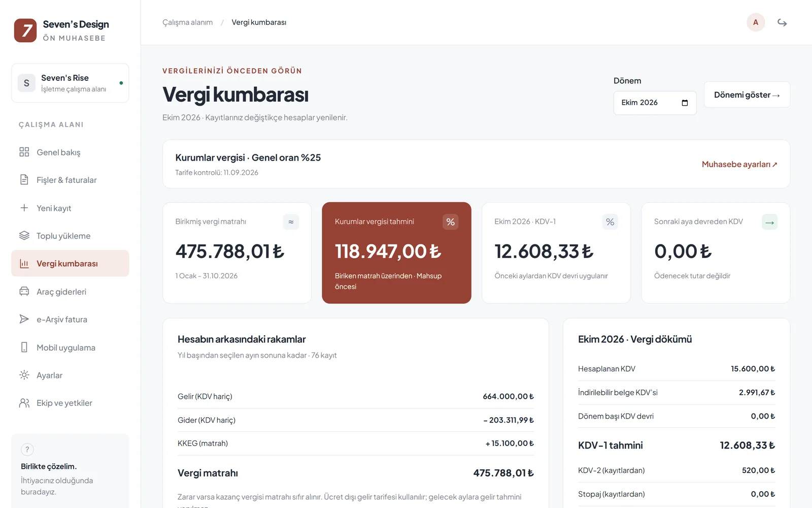Click the Gelir (KDV hariç) row

355,396
